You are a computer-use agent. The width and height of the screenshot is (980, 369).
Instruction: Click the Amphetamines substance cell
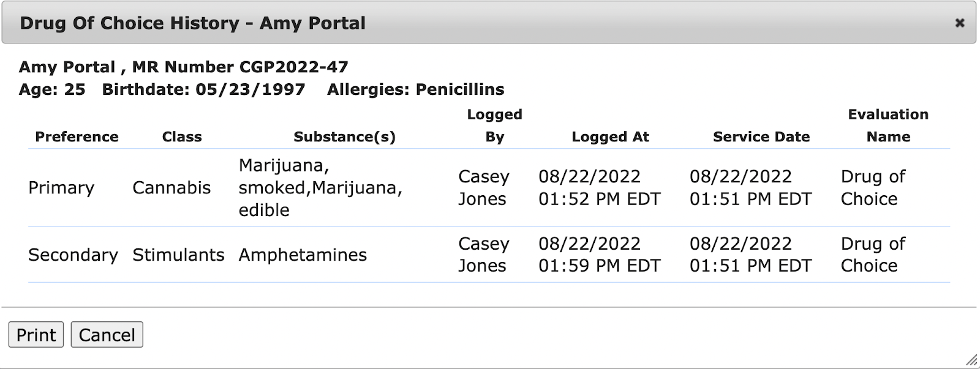pos(303,255)
